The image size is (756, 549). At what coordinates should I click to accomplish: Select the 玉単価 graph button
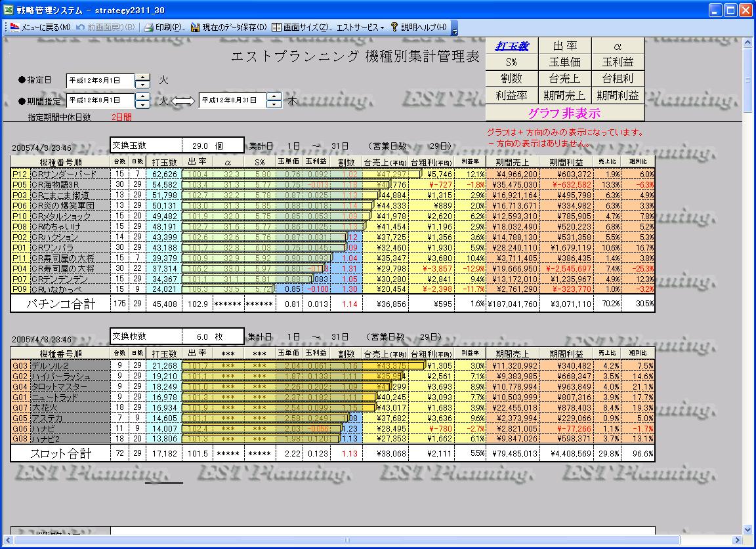pos(564,62)
